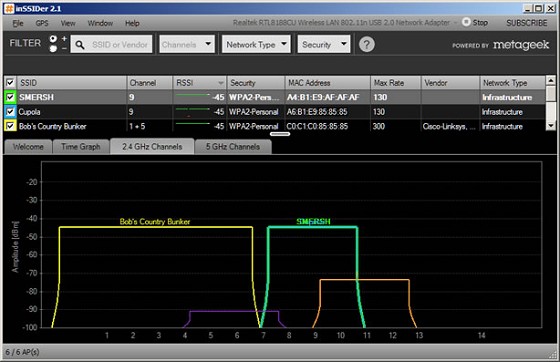Screen dimensions: 560x362
Task: Sort by the Vendor column header
Action: point(451,83)
